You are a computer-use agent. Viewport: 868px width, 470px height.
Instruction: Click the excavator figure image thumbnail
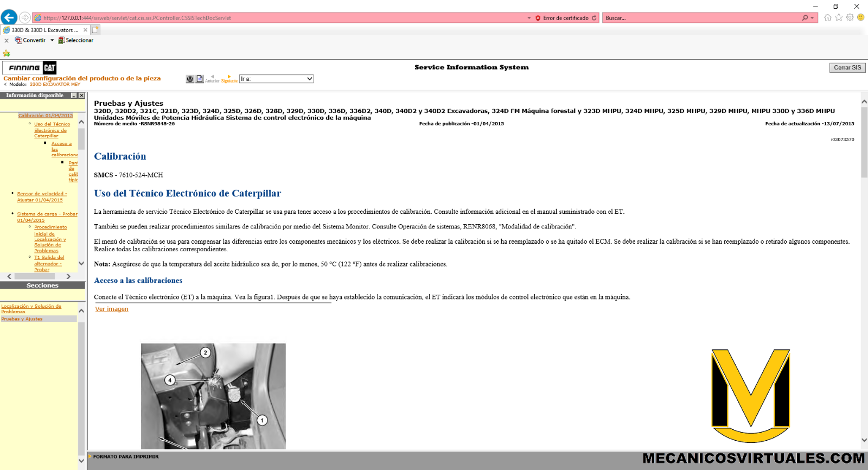click(213, 396)
